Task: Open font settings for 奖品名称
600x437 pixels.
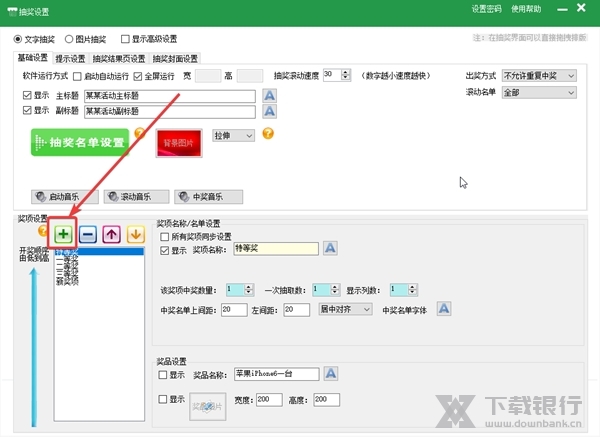Action: 331,373
